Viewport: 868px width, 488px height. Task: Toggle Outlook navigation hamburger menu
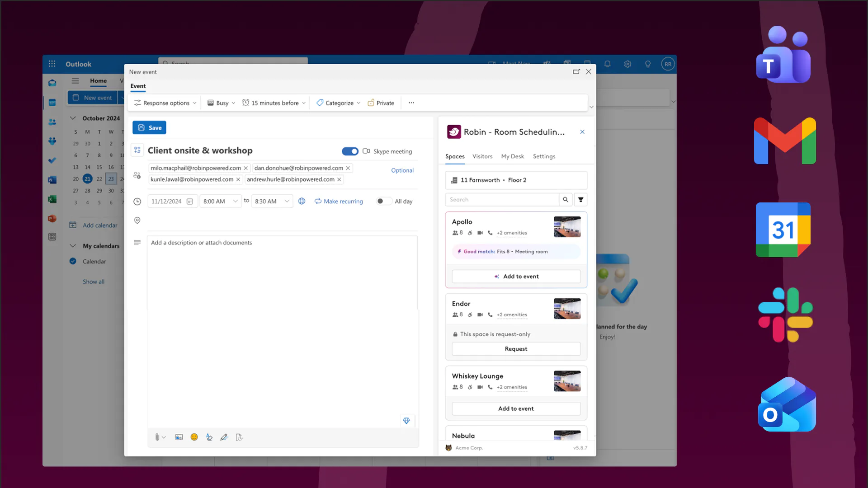click(75, 81)
